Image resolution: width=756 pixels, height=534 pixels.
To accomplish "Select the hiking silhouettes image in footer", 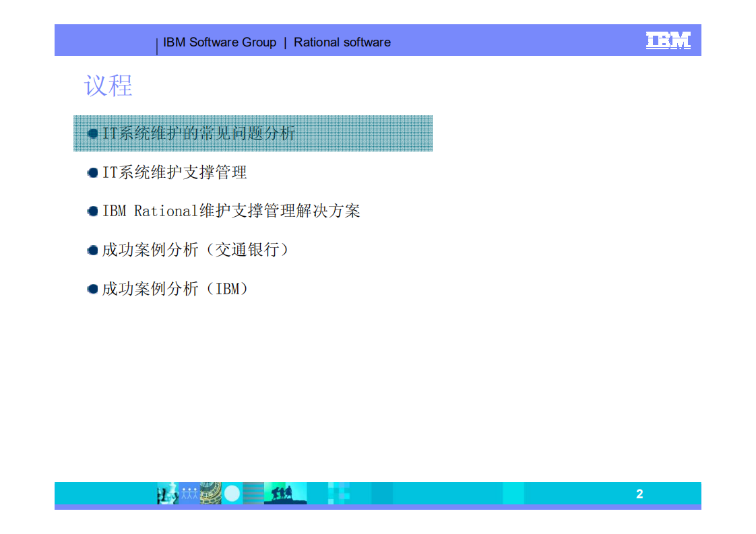I will coord(283,492).
